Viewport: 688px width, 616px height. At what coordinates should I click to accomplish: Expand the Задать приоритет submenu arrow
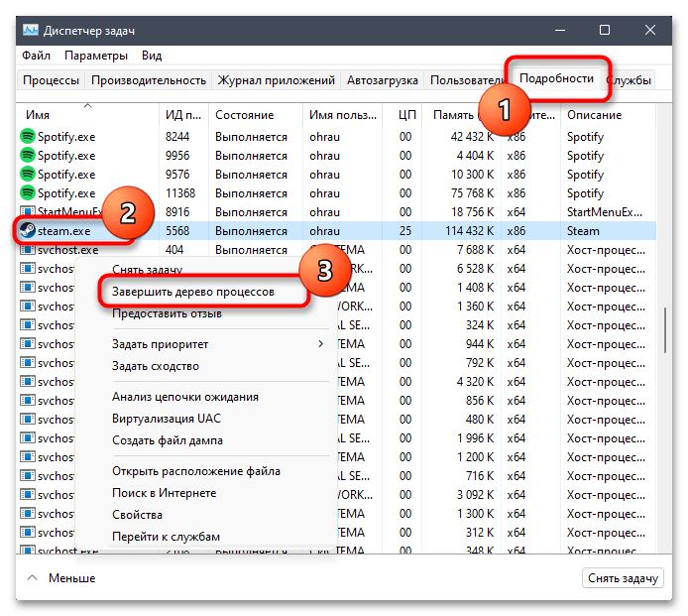tap(321, 344)
